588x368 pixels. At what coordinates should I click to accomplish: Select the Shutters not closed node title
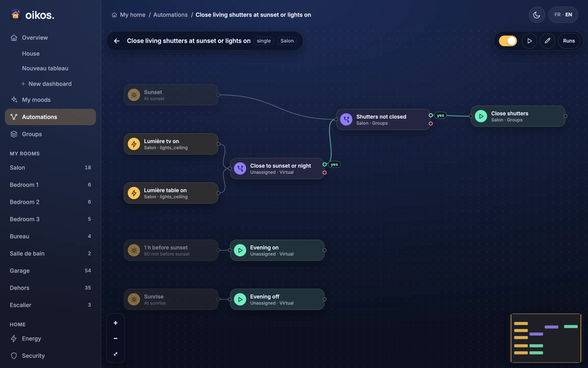coord(381,117)
